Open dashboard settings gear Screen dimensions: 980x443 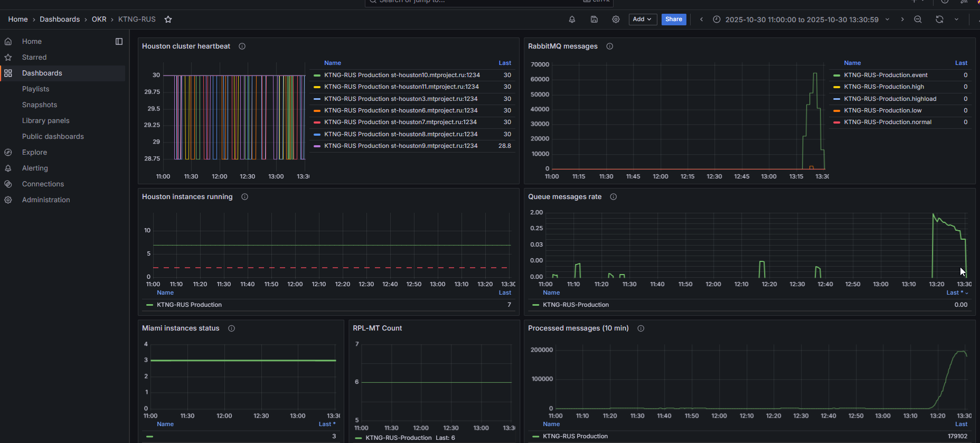[616, 20]
